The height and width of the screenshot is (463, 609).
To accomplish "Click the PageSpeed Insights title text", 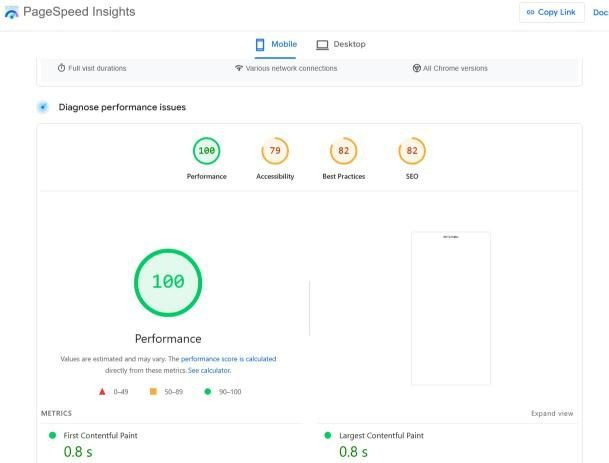I will pos(79,12).
